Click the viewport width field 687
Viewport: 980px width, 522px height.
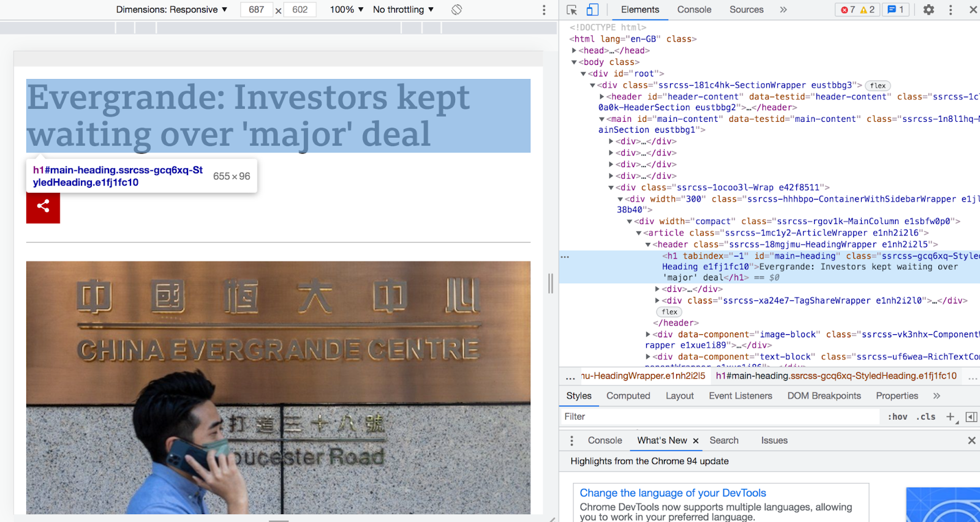[257, 10]
